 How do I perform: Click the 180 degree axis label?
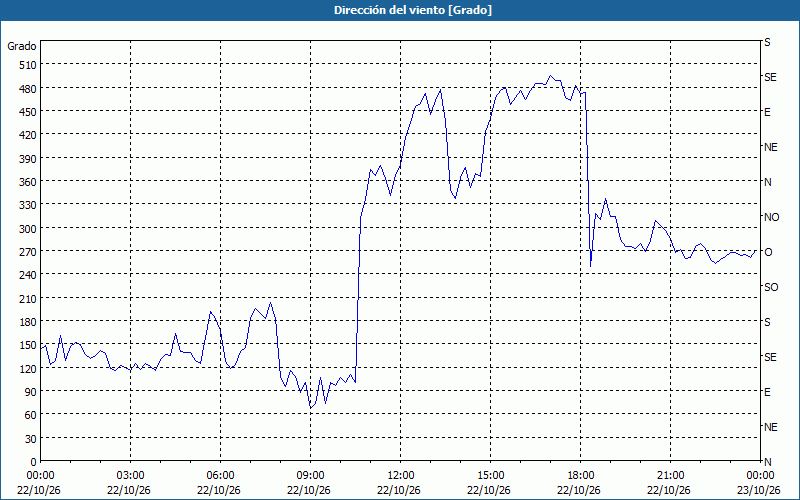28,322
